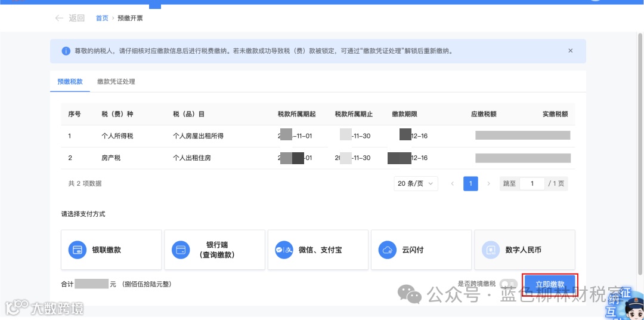
Task: Switch to the 缴款凭证处理 tab
Action: point(116,81)
